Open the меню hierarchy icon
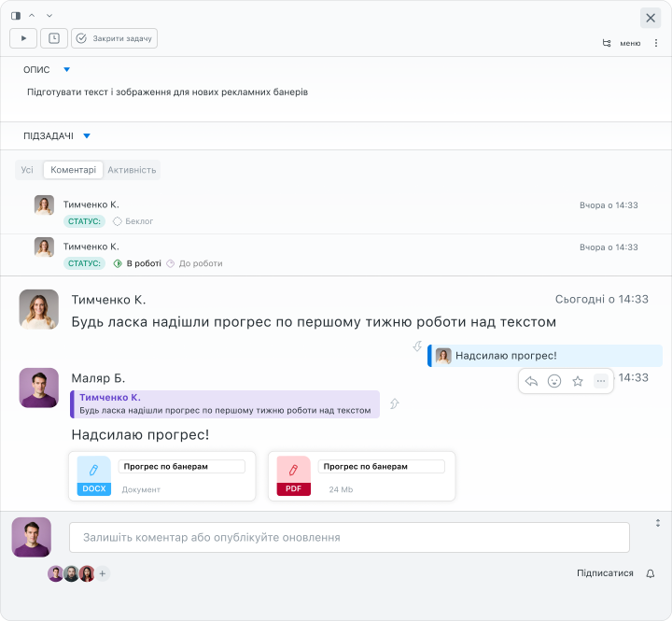Screen dimensions: 672x621 (x=607, y=43)
